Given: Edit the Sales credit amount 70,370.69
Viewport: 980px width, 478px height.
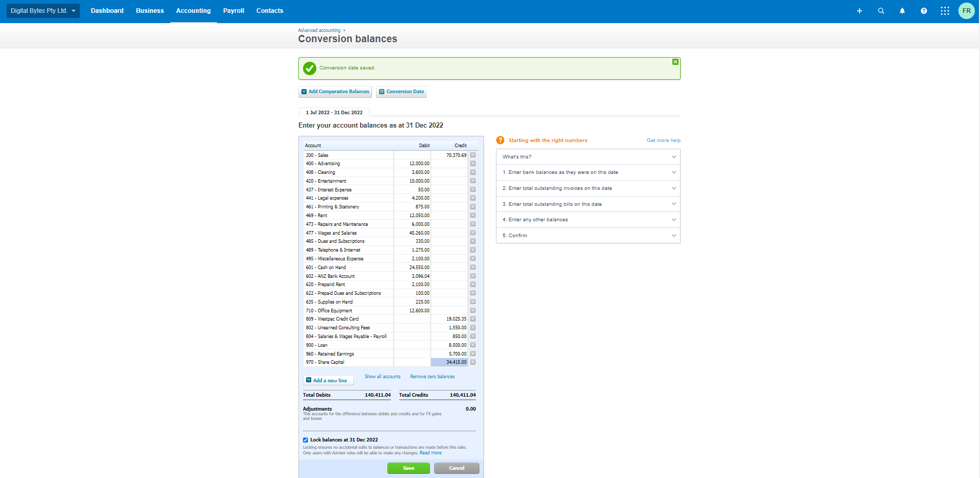Looking at the screenshot, I should click(x=449, y=155).
